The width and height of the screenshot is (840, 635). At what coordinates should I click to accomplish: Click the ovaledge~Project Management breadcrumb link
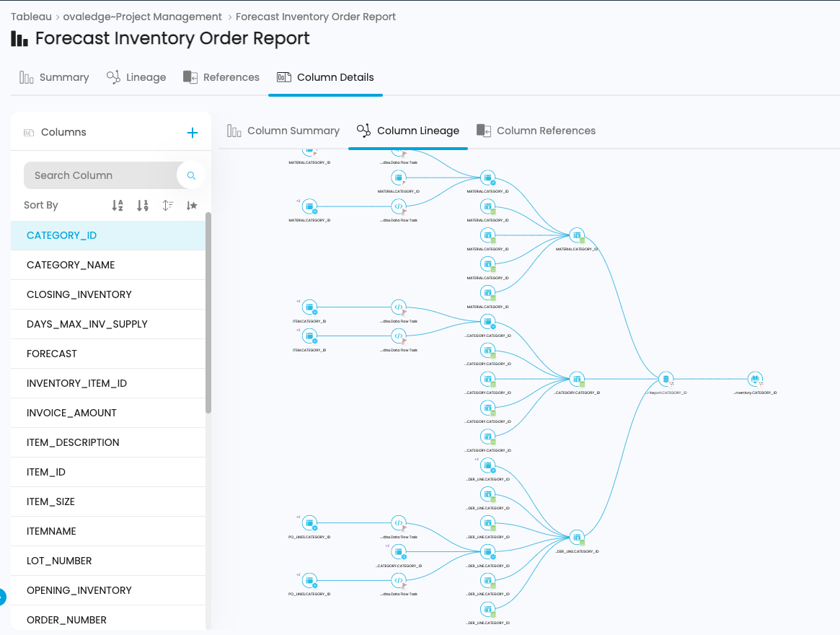click(142, 16)
